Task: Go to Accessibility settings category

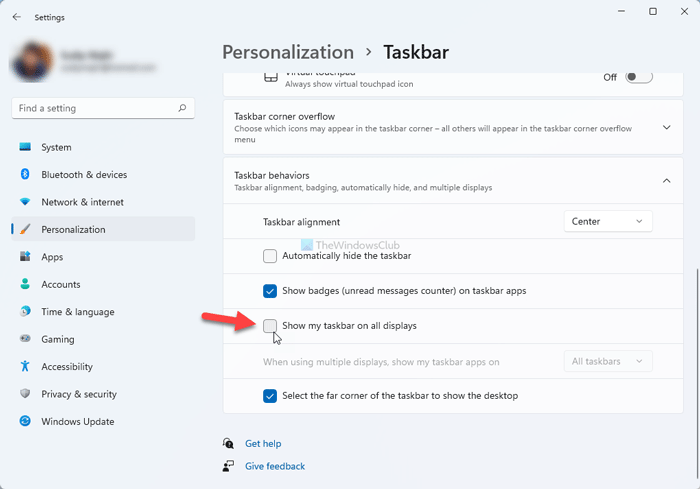Action: click(x=67, y=367)
